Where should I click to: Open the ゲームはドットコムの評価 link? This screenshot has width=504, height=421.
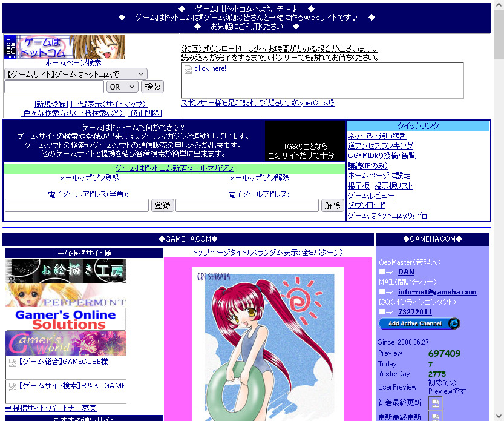387,216
